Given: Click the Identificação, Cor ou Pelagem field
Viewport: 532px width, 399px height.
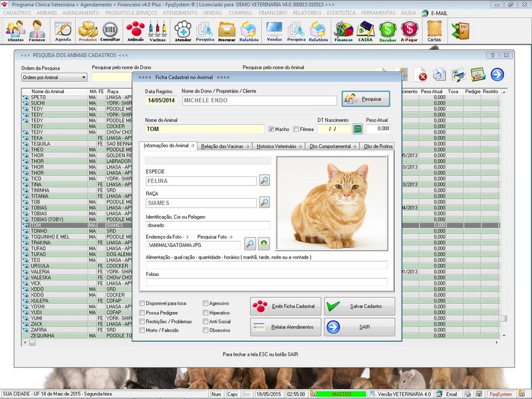Looking at the screenshot, I should click(207, 225).
